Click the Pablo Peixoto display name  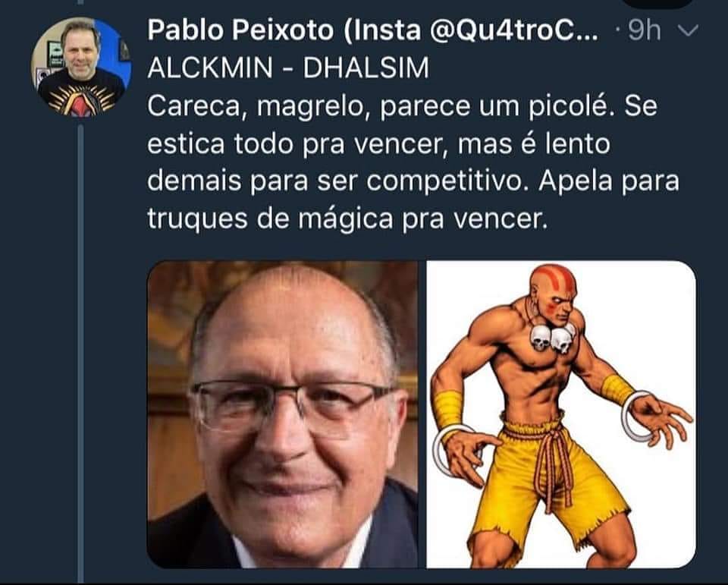click(240, 30)
